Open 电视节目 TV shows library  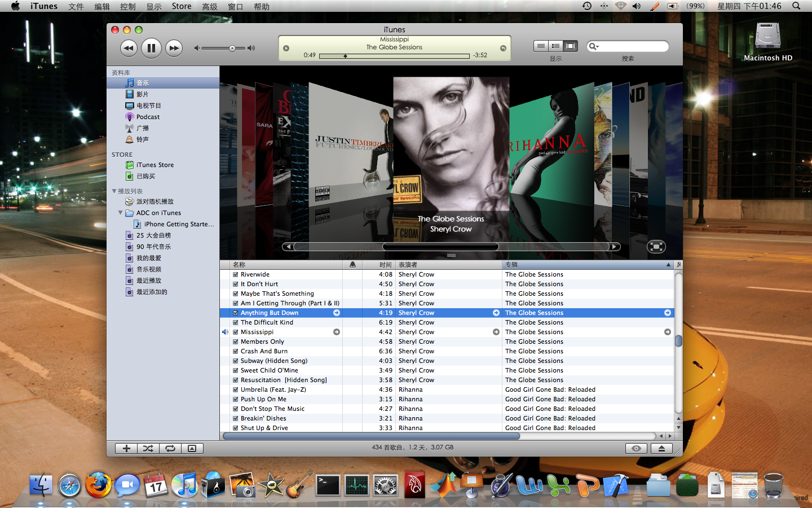[x=163, y=106]
